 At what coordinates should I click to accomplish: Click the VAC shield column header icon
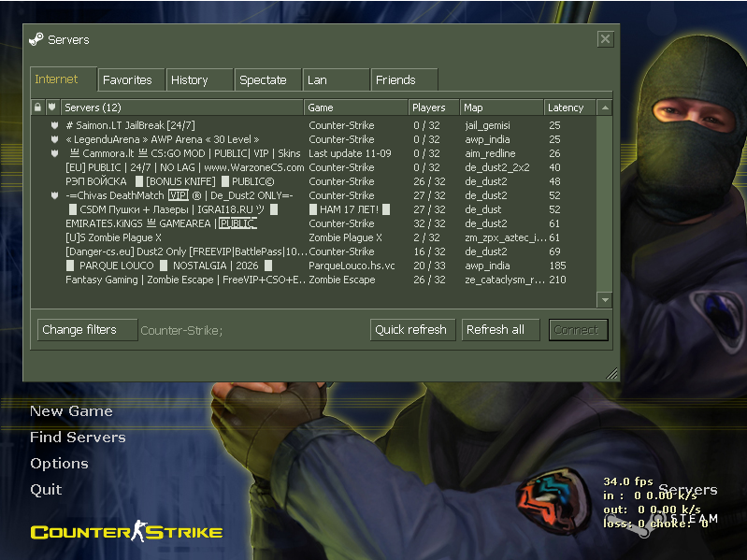pyautogui.click(x=52, y=108)
